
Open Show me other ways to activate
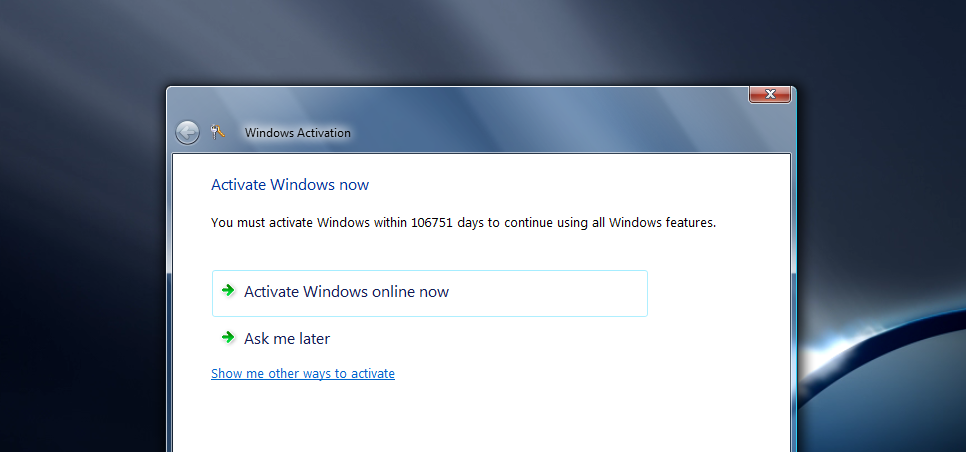(x=302, y=373)
